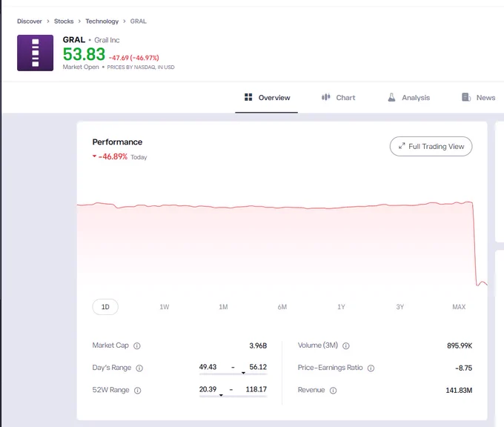This screenshot has height=427, width=504.
Task: Click the News newspaper icon
Action: pos(466,97)
